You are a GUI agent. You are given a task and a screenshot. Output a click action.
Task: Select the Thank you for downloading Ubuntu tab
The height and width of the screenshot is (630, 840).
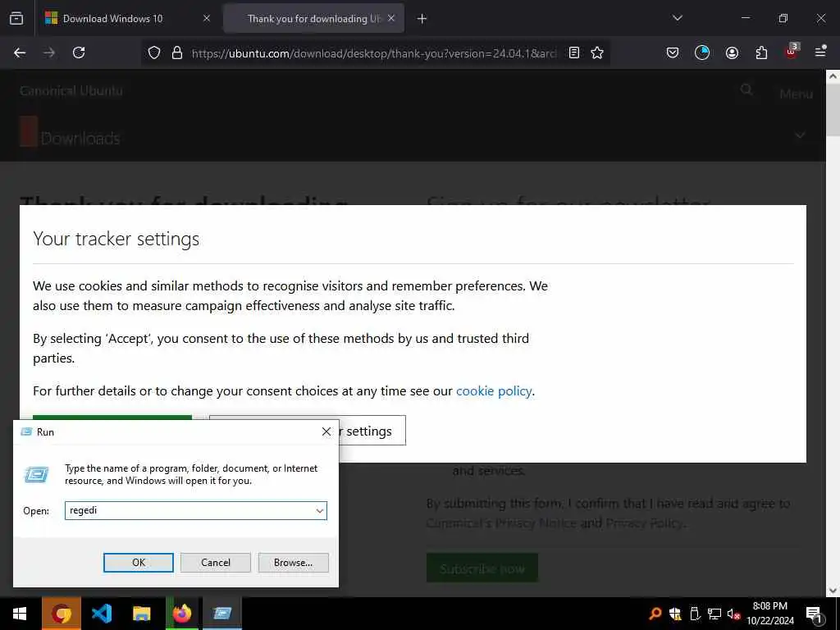point(314,18)
